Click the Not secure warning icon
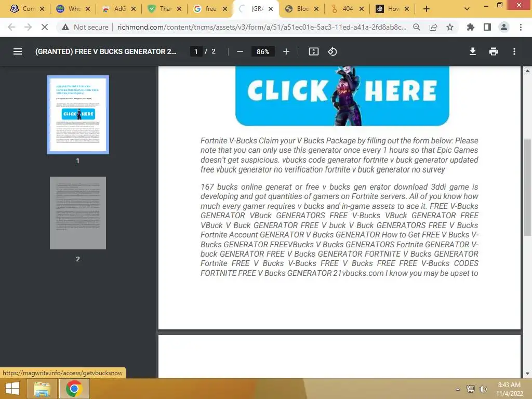The width and height of the screenshot is (532, 399). [65, 27]
